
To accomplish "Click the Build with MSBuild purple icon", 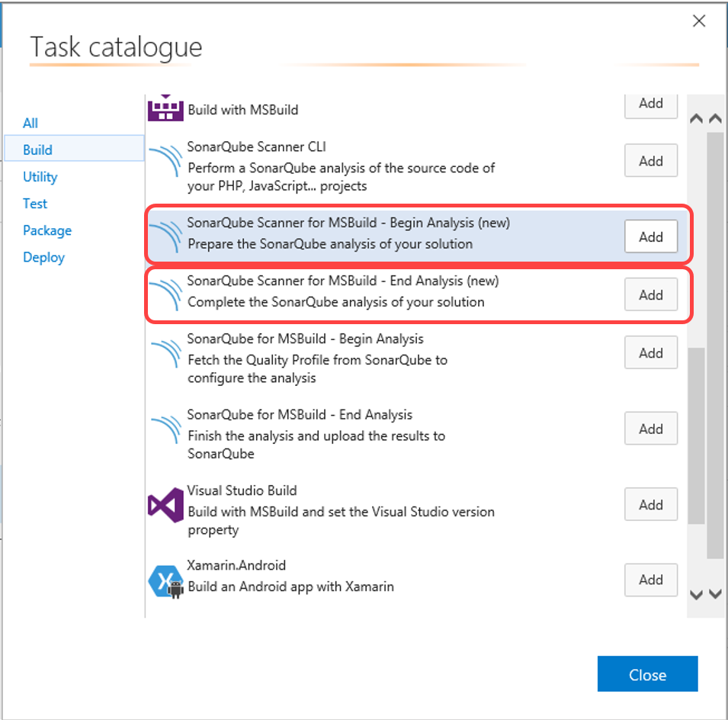I will [x=165, y=108].
